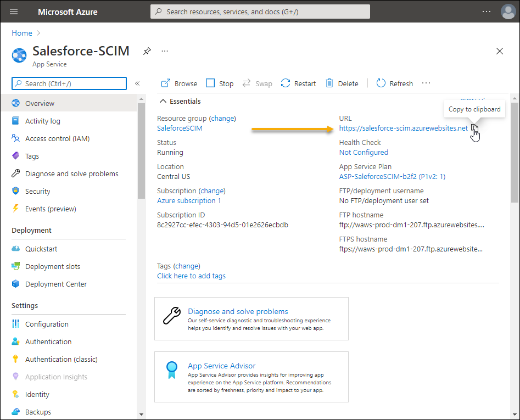Open the user account avatar
This screenshot has height=420, width=520.
click(x=508, y=12)
